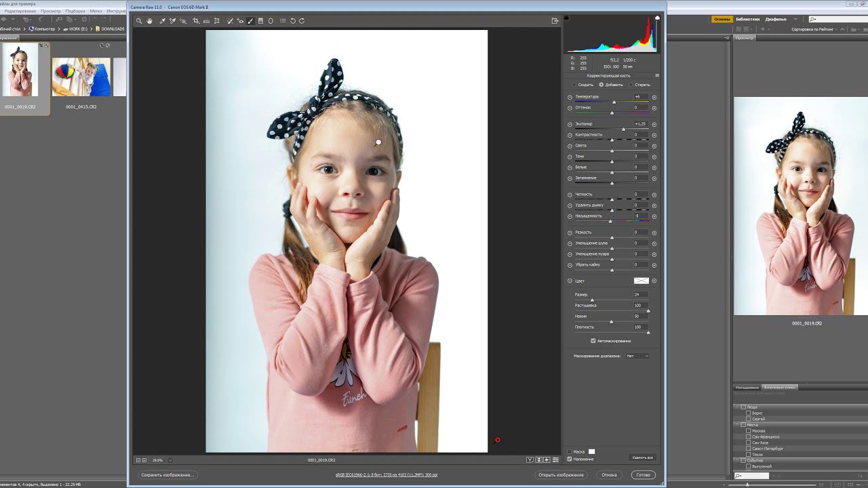Screen dimensions: 868x488
Task: Open the Просмотр menu in Bridge
Action: (x=50, y=11)
